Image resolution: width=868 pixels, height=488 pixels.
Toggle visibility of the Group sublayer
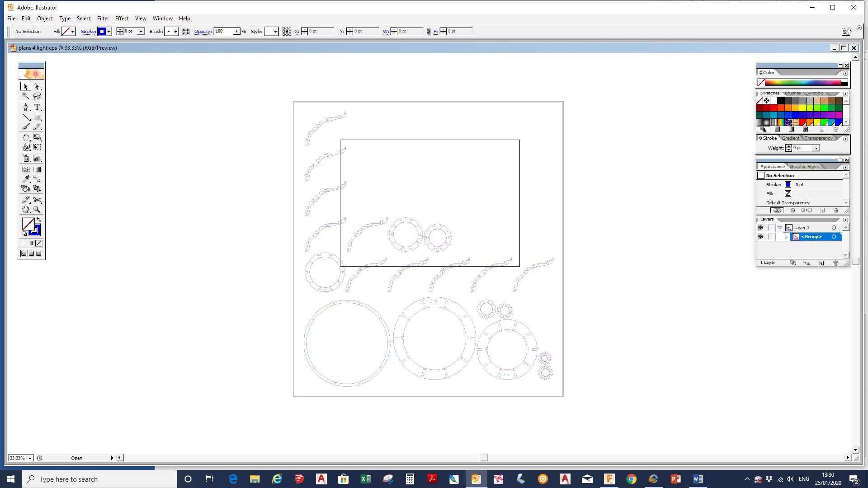760,237
